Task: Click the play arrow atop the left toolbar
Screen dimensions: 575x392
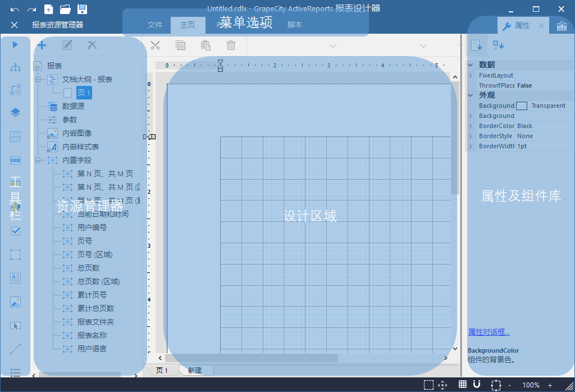Action: (x=15, y=45)
